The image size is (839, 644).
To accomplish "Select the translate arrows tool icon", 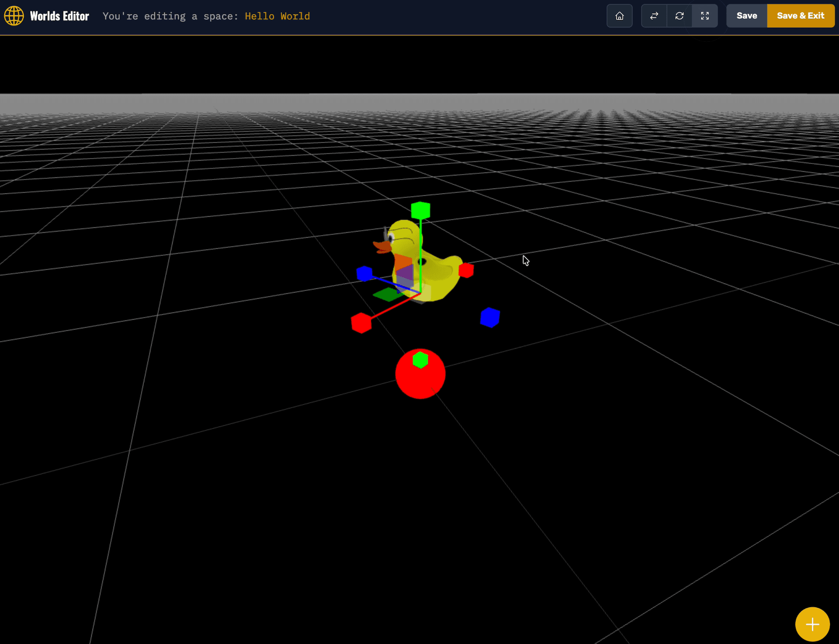I will tap(654, 16).
